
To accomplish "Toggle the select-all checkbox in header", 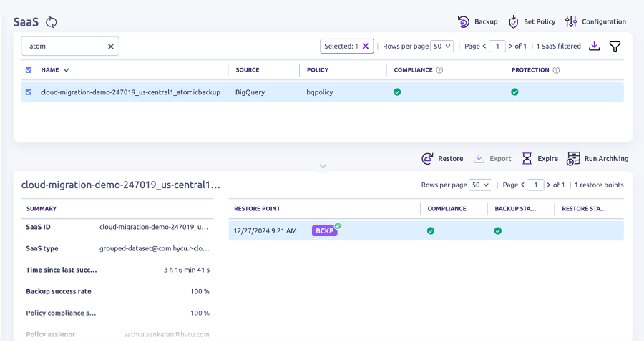I will 29,70.
